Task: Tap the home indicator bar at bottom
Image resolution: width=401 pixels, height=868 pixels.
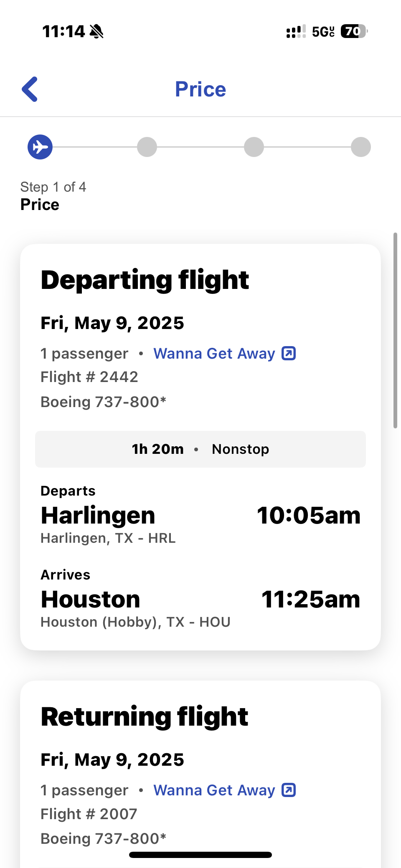Action: (200, 855)
